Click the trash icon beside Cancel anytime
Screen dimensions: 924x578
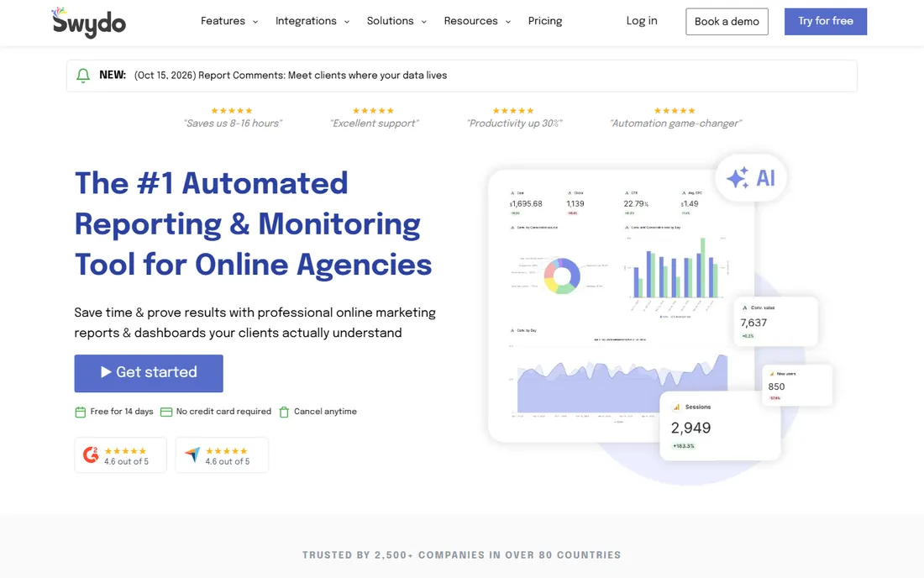pyautogui.click(x=284, y=412)
